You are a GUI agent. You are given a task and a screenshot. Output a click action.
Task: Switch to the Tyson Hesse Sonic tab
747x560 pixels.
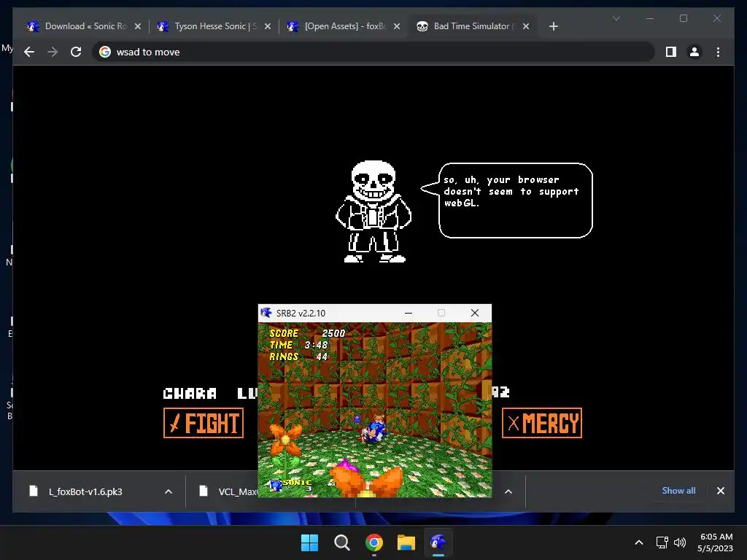click(x=213, y=26)
